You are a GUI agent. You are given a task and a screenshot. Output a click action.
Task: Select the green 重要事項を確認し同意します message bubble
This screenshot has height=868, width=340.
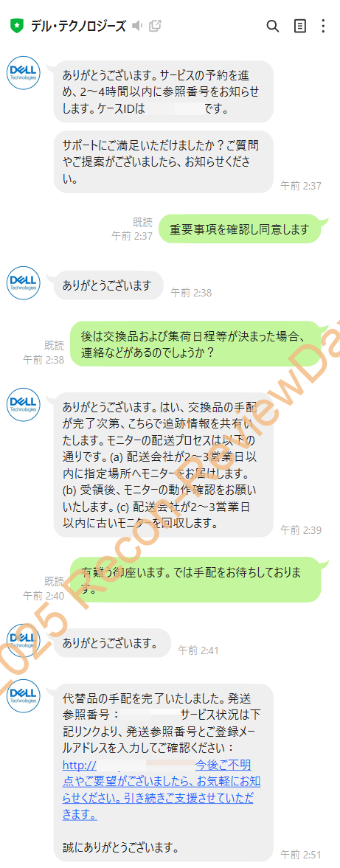pos(239,229)
